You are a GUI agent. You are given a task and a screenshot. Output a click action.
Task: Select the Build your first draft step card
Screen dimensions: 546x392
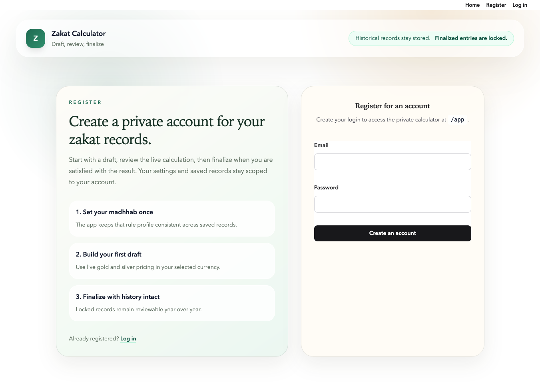tap(172, 261)
